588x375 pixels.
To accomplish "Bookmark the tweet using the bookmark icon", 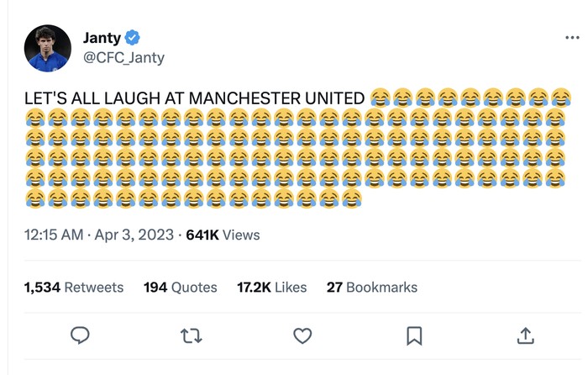I will 414,336.
